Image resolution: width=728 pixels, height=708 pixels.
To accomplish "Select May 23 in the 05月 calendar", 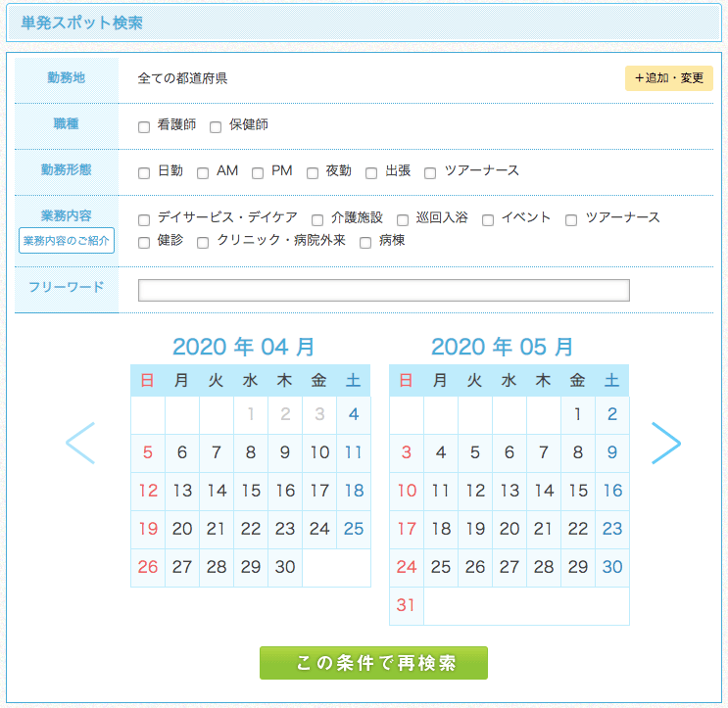I will [x=612, y=530].
